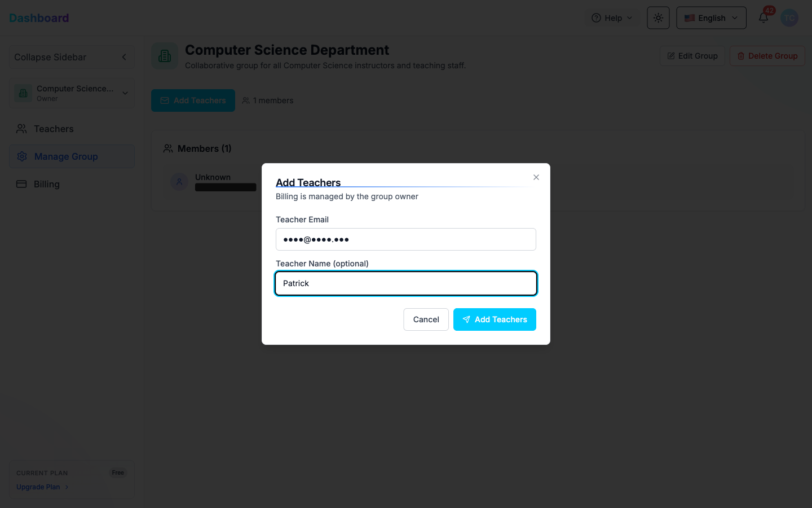The height and width of the screenshot is (508, 812).
Task: Click the notification bell icon
Action: (763, 18)
